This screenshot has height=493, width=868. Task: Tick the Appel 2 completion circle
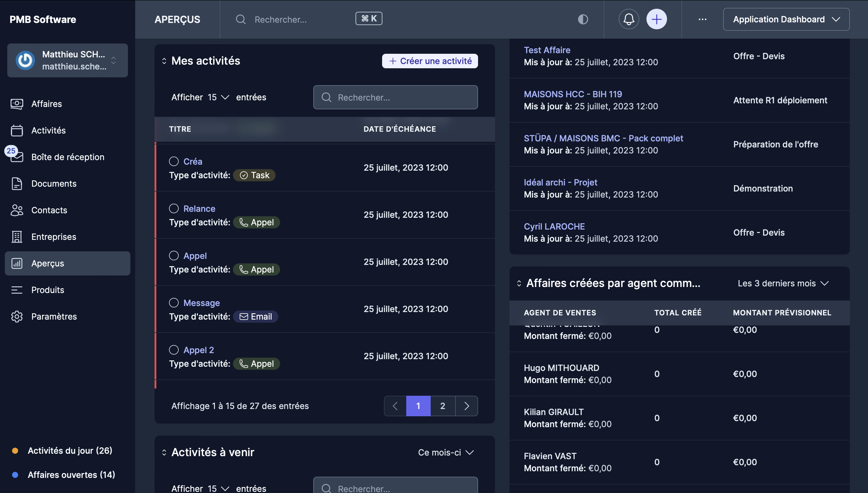pyautogui.click(x=174, y=350)
